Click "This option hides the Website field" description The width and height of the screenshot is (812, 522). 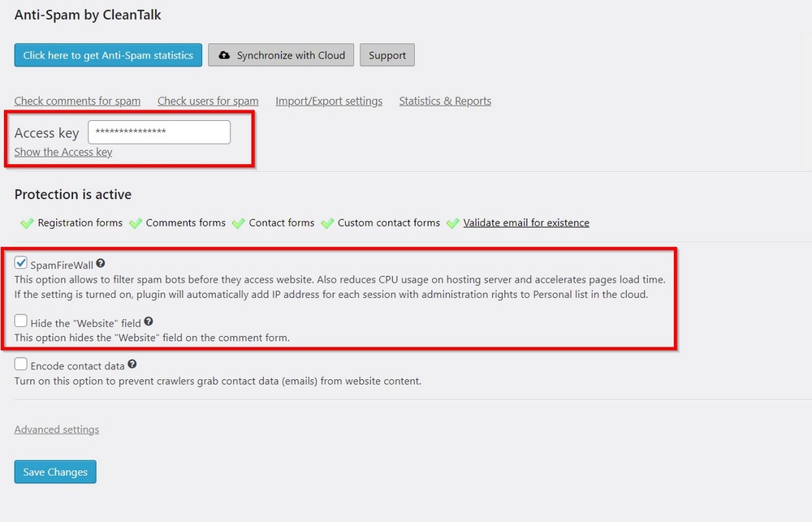(153, 338)
